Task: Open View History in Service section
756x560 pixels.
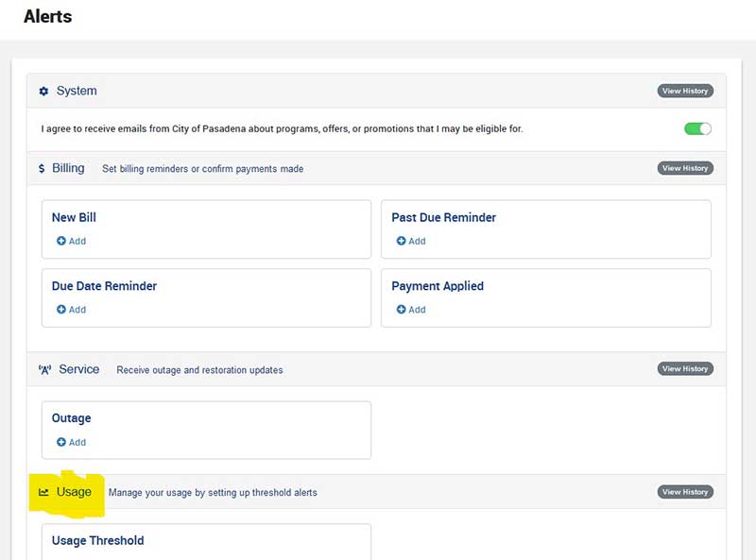Action: coord(685,369)
